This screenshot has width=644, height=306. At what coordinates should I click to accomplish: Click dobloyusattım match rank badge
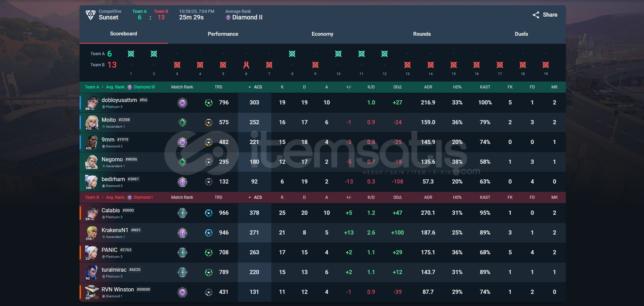[x=182, y=103]
